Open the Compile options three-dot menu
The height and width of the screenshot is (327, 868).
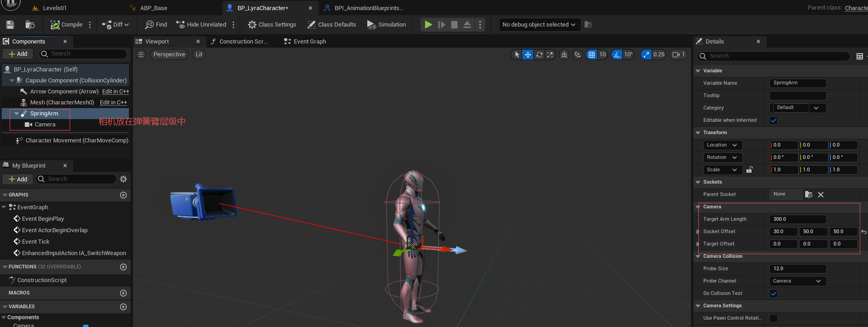pyautogui.click(x=90, y=25)
